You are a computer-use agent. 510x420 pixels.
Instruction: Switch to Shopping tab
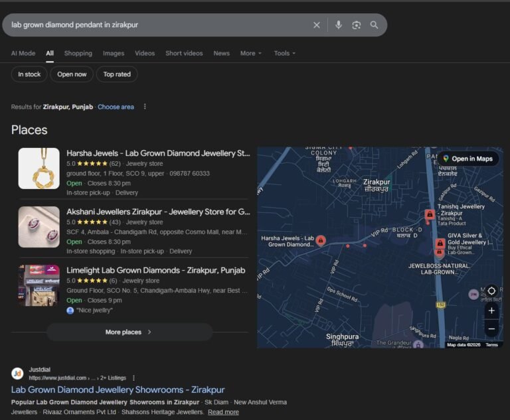coord(78,53)
